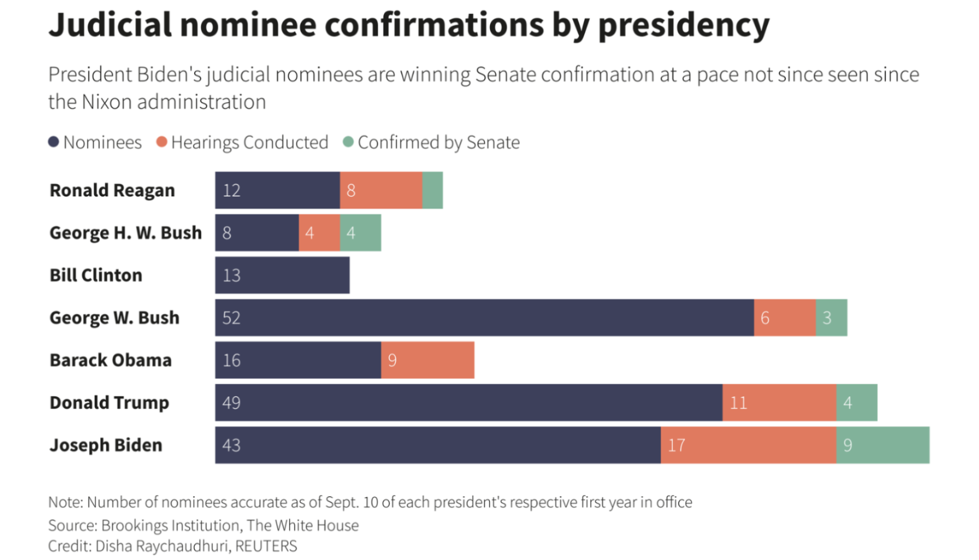Click the Joseph Biden row label
The height and width of the screenshot is (560, 979).
[106, 445]
